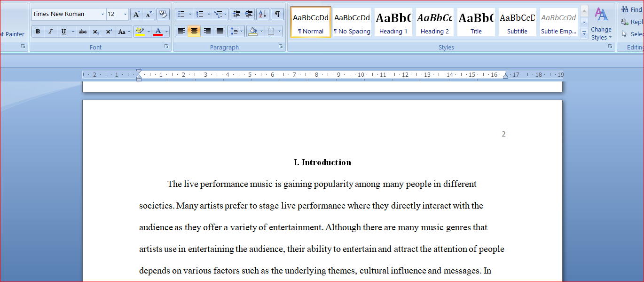Viewport: 644px width, 282px height.
Task: Toggle justify alignment
Action: pos(220,32)
